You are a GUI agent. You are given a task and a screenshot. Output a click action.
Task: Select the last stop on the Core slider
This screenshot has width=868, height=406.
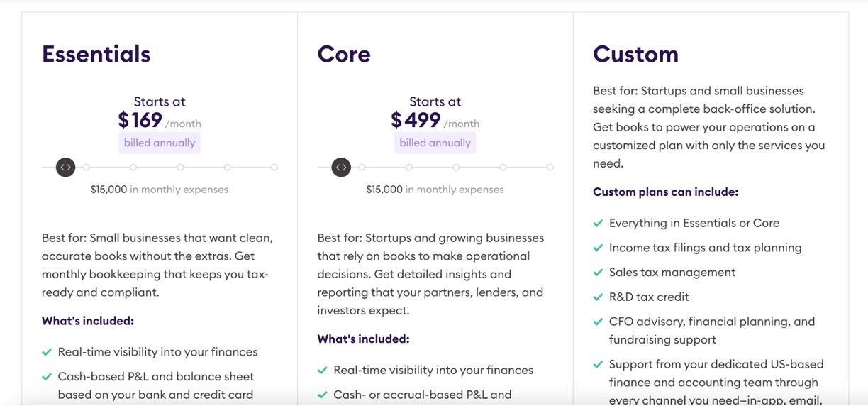click(x=550, y=168)
